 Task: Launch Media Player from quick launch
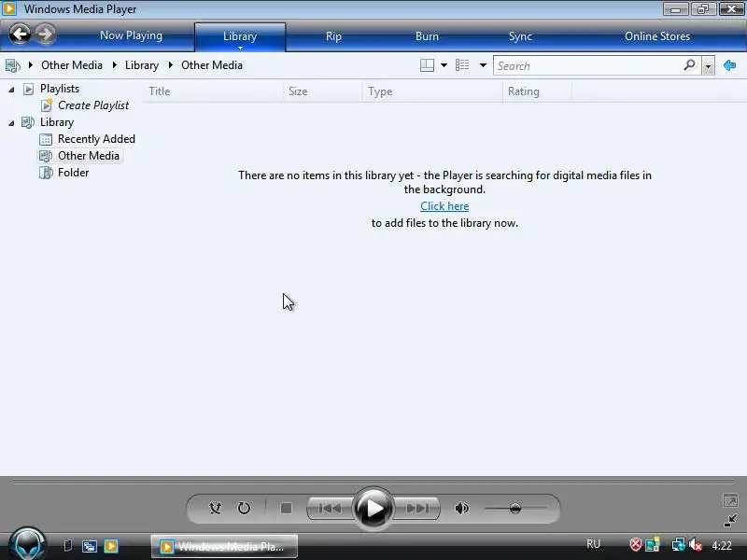click(111, 546)
